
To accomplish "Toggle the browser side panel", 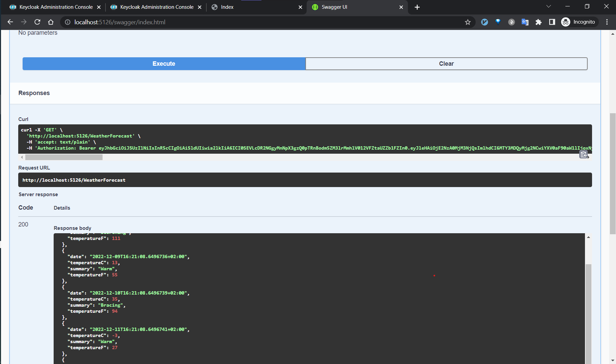I will pyautogui.click(x=552, y=22).
